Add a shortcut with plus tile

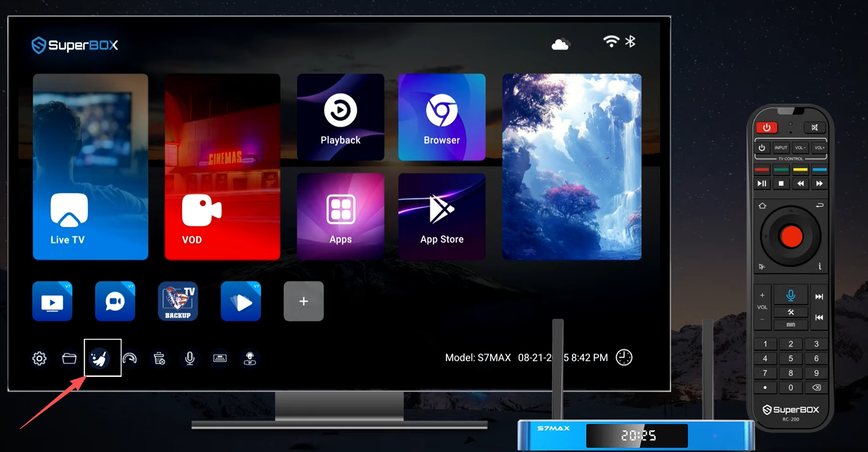[x=304, y=301]
